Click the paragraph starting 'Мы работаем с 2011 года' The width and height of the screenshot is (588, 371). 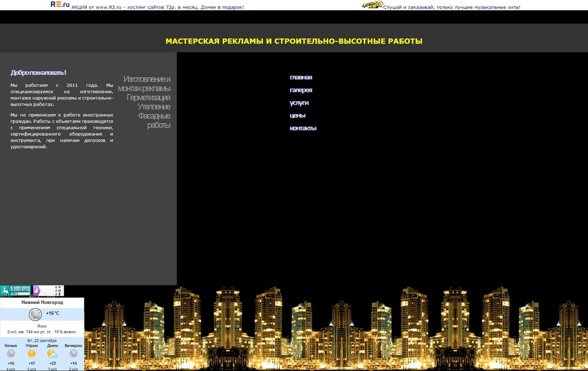point(62,95)
